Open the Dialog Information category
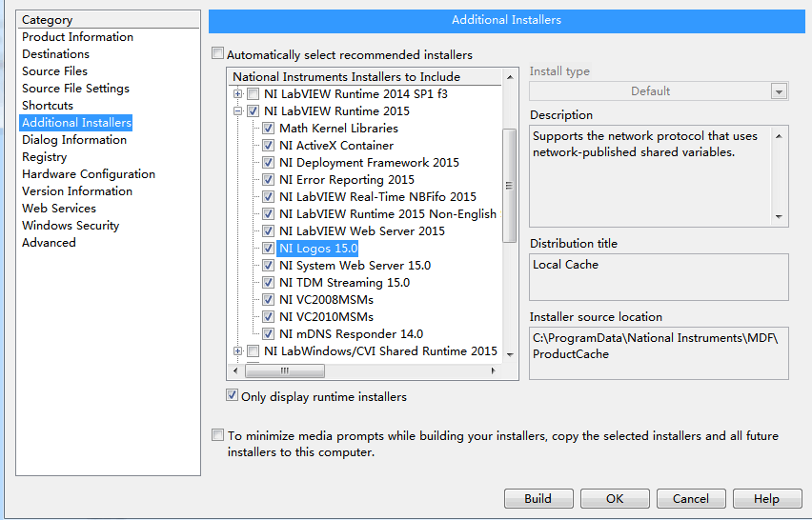 pyautogui.click(x=74, y=139)
